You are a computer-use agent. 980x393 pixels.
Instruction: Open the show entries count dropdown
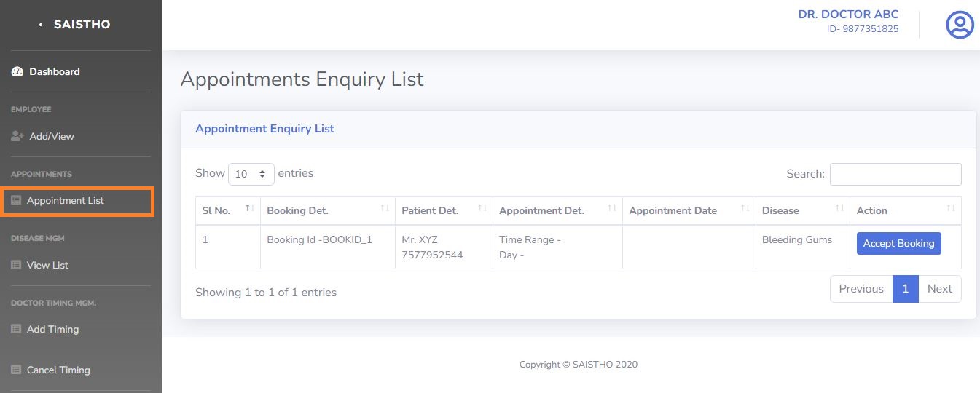pyautogui.click(x=251, y=174)
